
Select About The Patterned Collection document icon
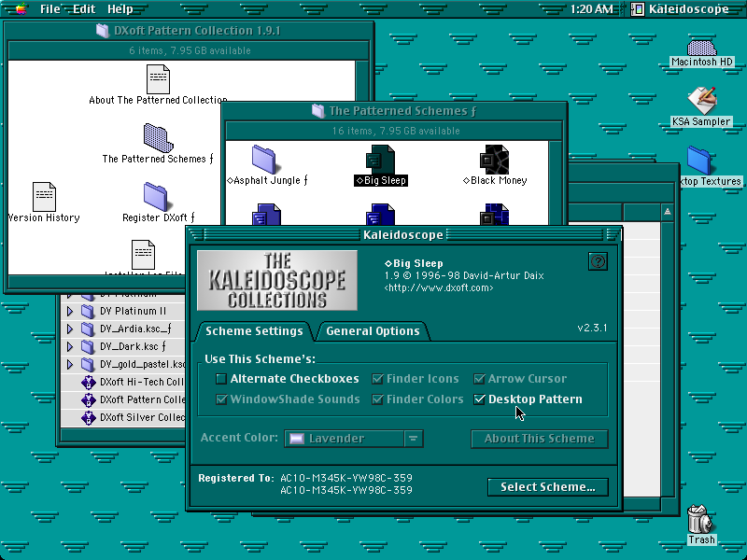pyautogui.click(x=158, y=79)
